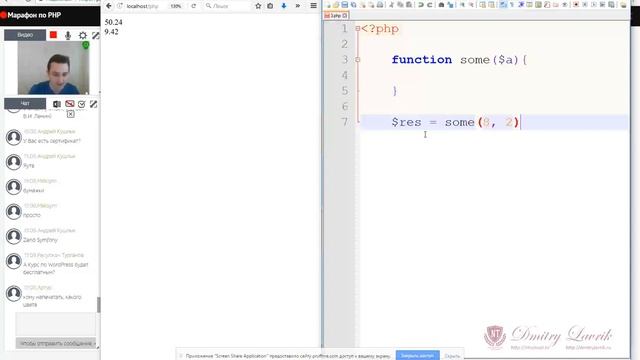Click the '$res' variable on line 7
640x360 pixels.
click(407, 122)
